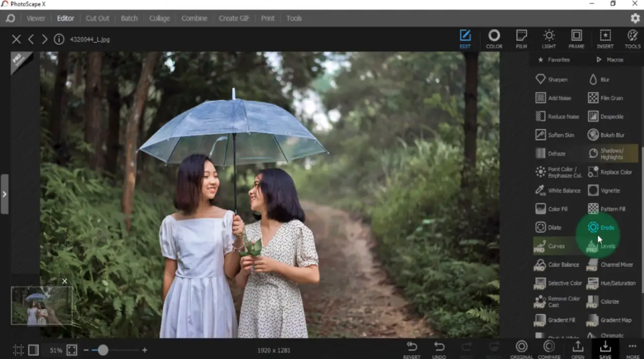Image resolution: width=644 pixels, height=359 pixels.
Task: Switch to the Viewer tab
Action: (x=36, y=18)
